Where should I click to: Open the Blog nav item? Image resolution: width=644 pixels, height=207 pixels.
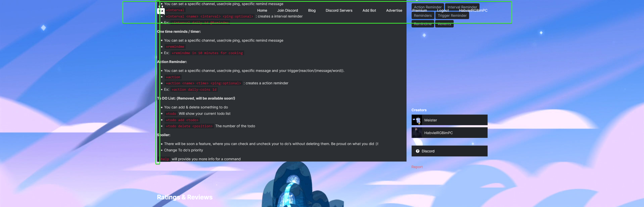[x=312, y=10]
